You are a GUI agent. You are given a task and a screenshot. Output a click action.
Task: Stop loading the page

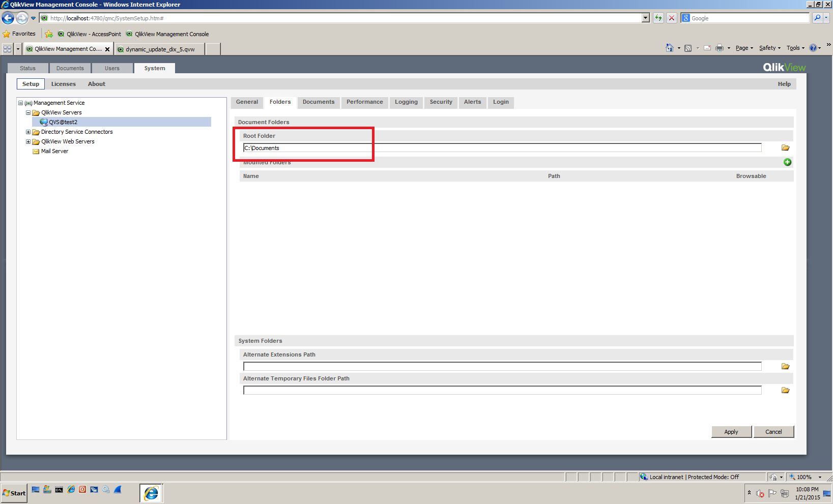[672, 18]
